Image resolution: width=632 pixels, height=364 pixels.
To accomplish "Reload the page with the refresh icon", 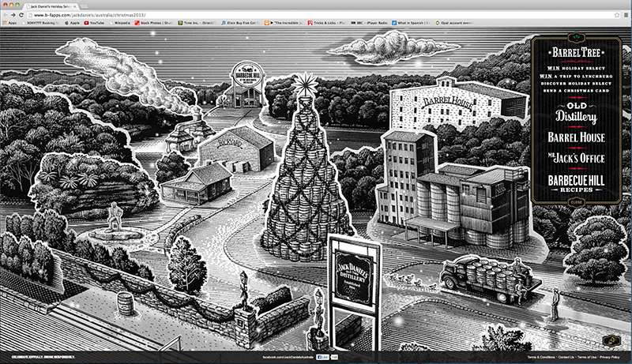I will [21, 15].
